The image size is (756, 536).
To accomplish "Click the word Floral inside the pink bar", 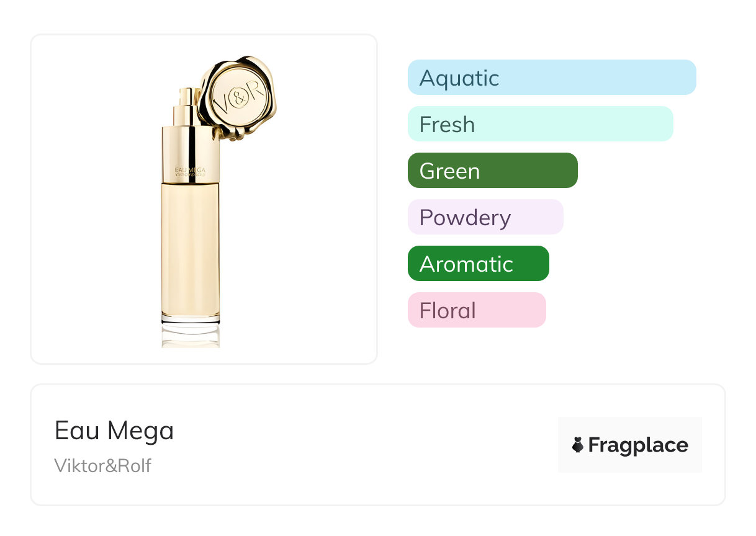I will coord(448,311).
